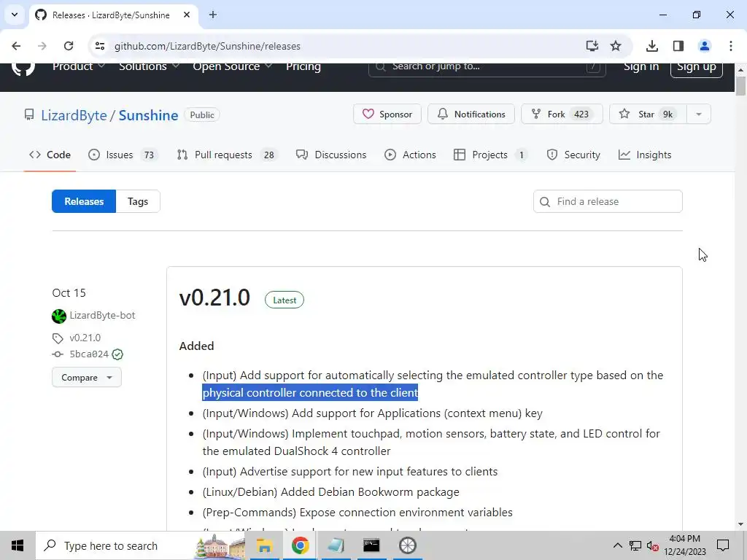Click the Notifications bell button

click(x=471, y=114)
